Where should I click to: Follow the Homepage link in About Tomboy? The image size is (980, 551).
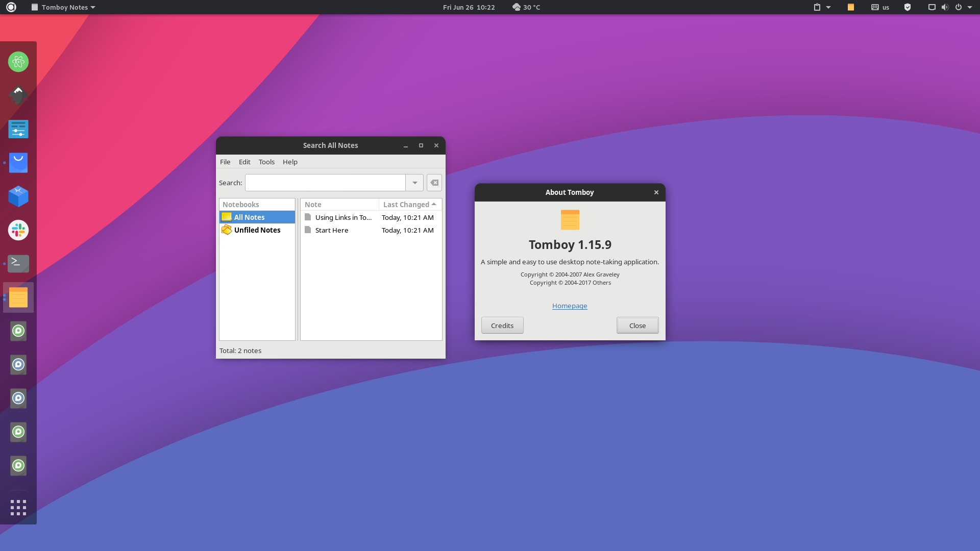(570, 306)
